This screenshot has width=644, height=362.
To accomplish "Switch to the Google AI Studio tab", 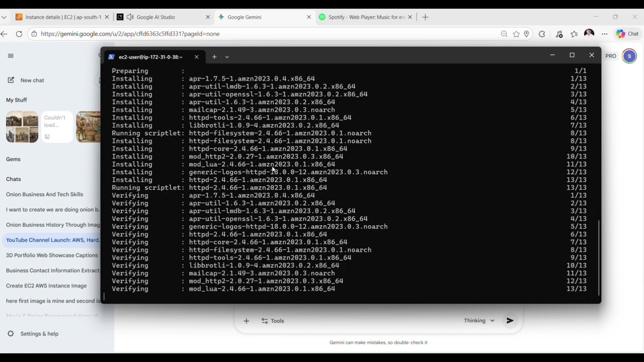I will click(x=164, y=17).
